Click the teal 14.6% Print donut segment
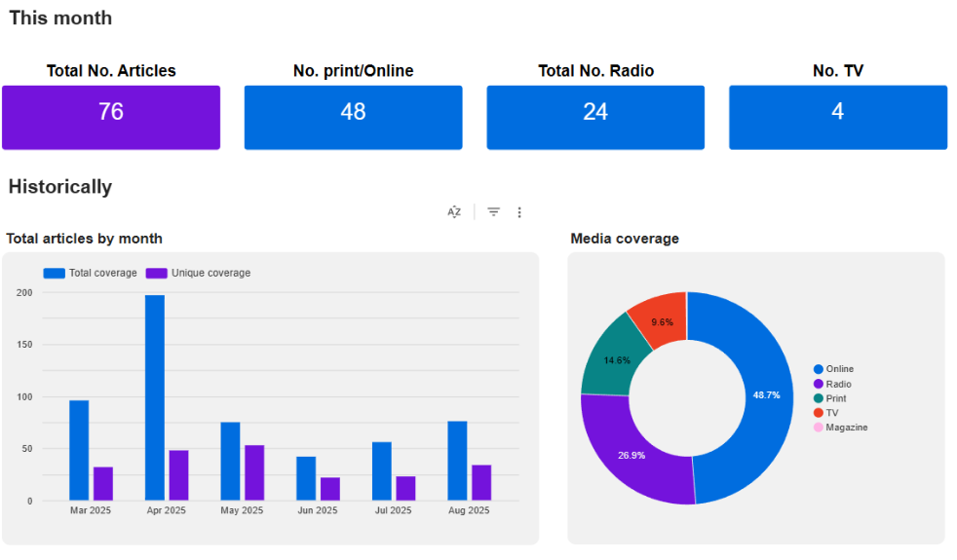The image size is (957, 560). pos(613,360)
